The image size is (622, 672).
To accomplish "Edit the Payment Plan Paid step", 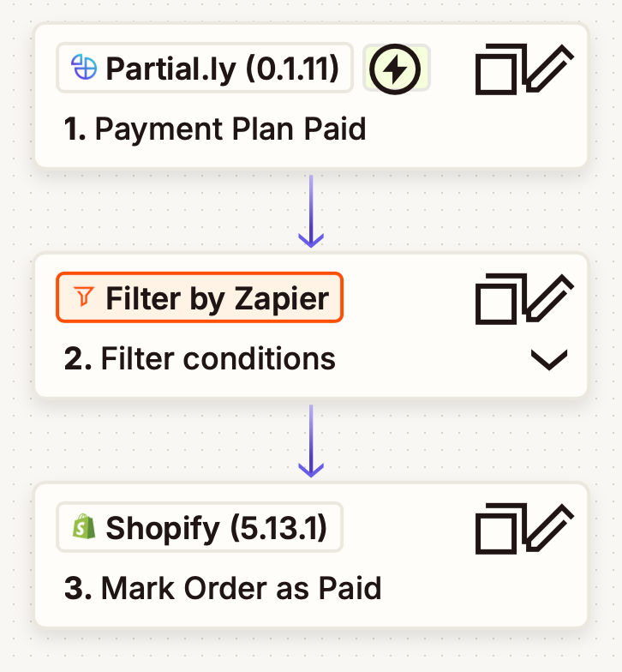I will [x=550, y=69].
